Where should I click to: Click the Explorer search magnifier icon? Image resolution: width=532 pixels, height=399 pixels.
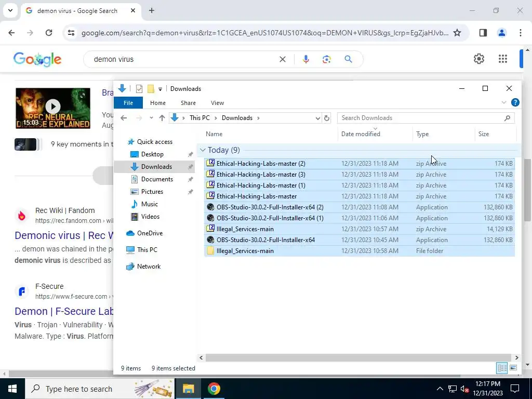point(507,118)
